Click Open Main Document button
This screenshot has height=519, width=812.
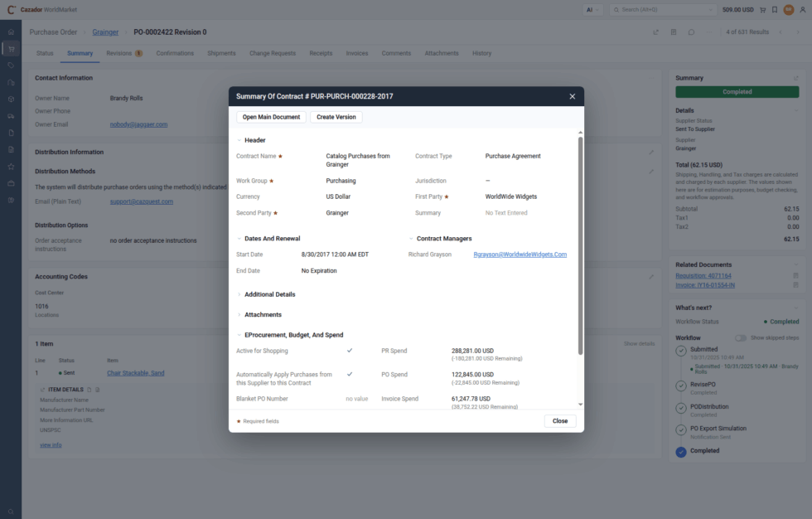point(272,117)
